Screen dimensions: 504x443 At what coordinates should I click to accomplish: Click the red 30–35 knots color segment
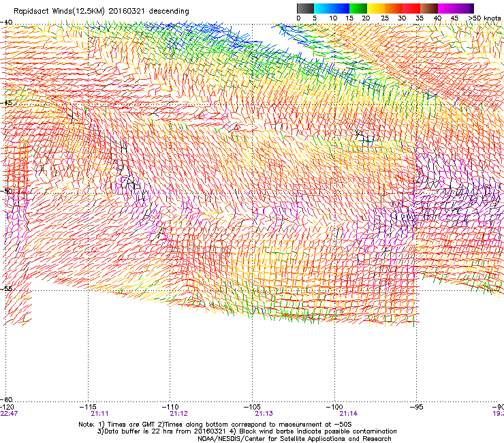click(411, 8)
